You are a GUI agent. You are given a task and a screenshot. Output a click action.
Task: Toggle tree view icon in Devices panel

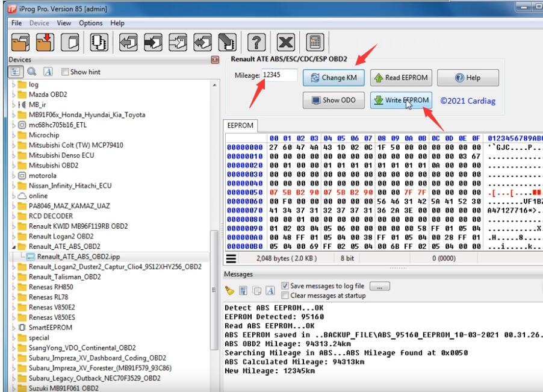click(x=16, y=72)
